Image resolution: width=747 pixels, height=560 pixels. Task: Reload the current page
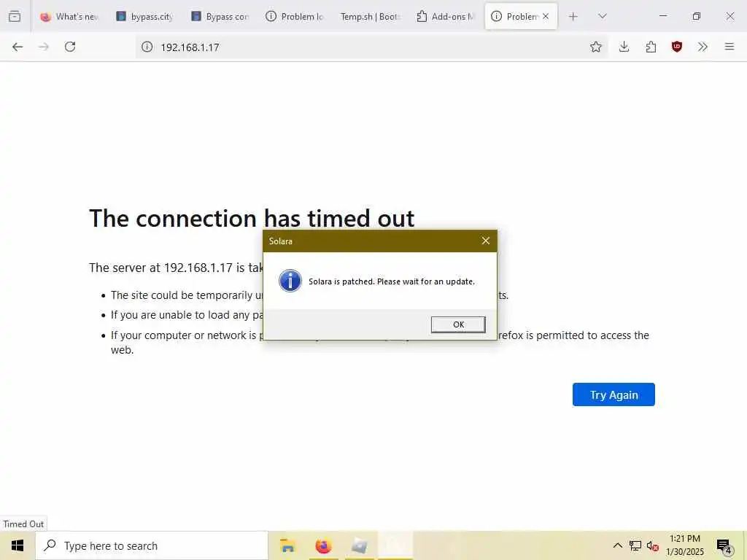[70, 47]
